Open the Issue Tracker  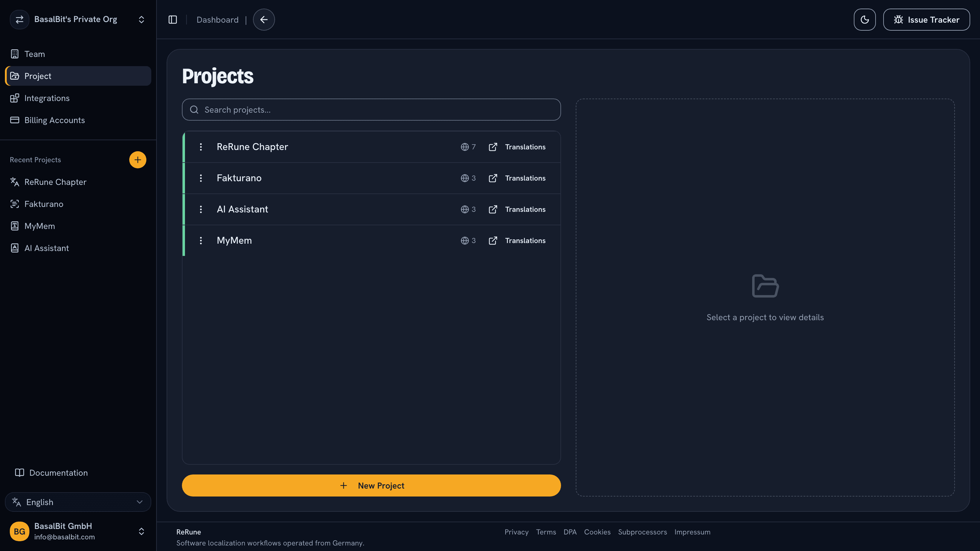[926, 20]
